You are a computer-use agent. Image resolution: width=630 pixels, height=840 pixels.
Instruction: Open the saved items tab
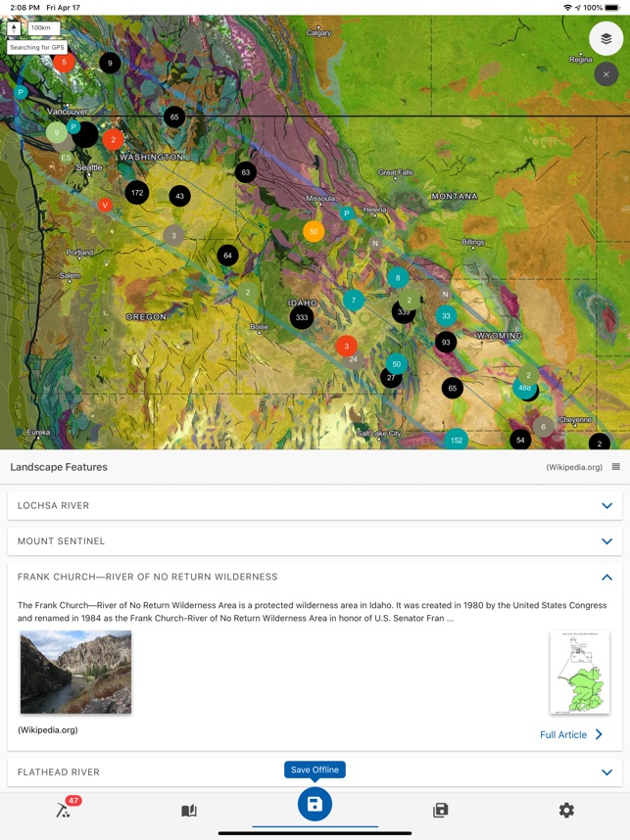point(440,810)
